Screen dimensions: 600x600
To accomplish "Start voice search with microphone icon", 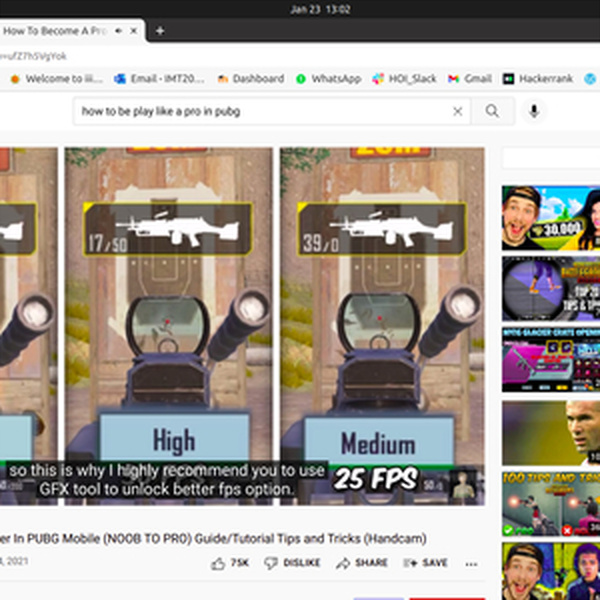I will (x=534, y=111).
